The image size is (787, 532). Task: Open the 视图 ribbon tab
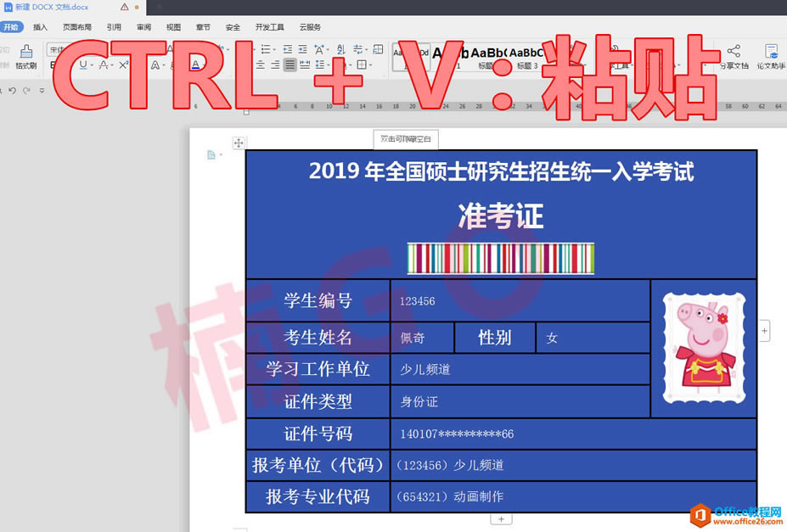pyautogui.click(x=173, y=27)
